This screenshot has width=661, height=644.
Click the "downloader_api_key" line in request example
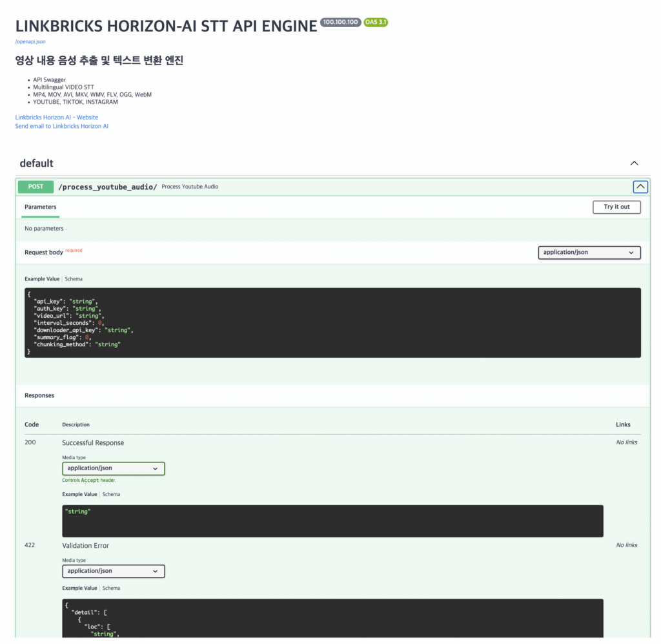(83, 330)
